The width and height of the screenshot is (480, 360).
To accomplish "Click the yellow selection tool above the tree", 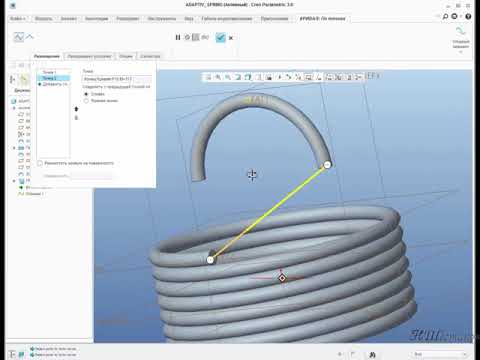I will pyautogui.click(x=24, y=79).
